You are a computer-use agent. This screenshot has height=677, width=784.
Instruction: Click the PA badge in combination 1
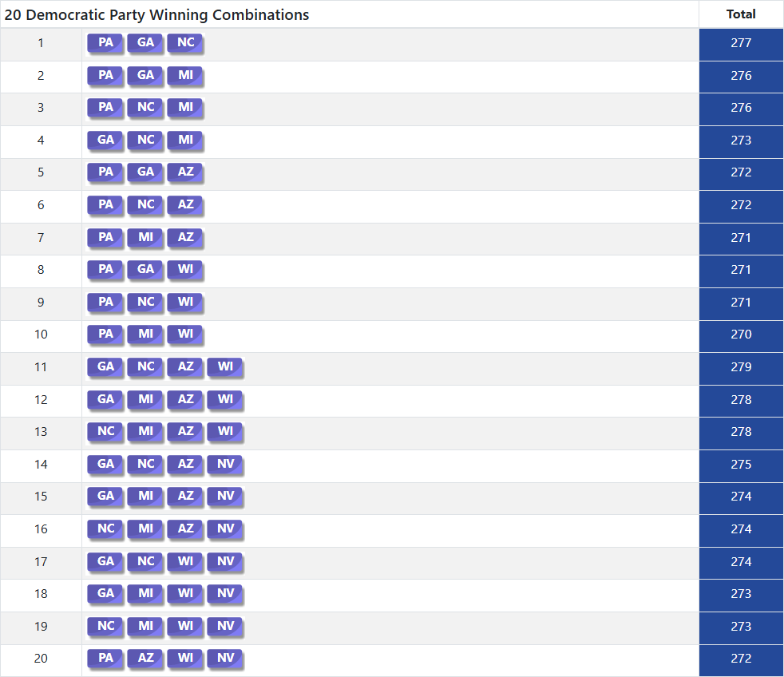105,42
